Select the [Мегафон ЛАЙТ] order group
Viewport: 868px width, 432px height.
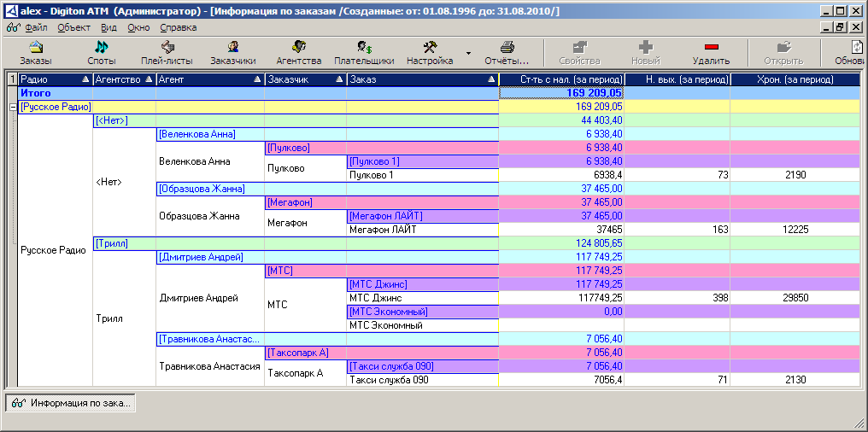[x=603, y=216]
